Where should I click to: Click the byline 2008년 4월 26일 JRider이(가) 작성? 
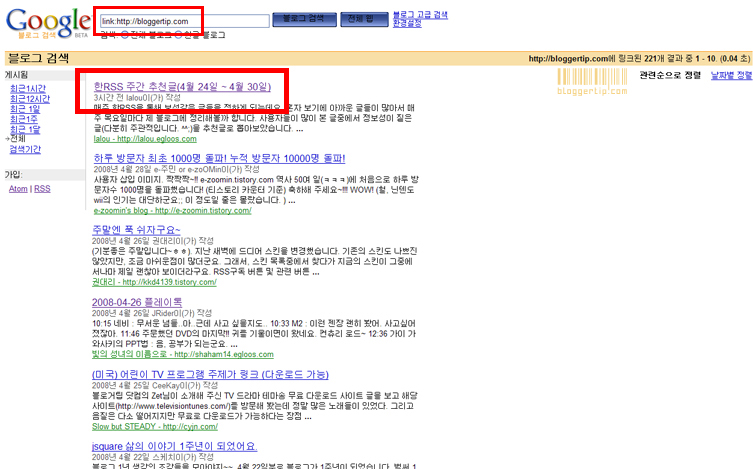tap(152, 313)
